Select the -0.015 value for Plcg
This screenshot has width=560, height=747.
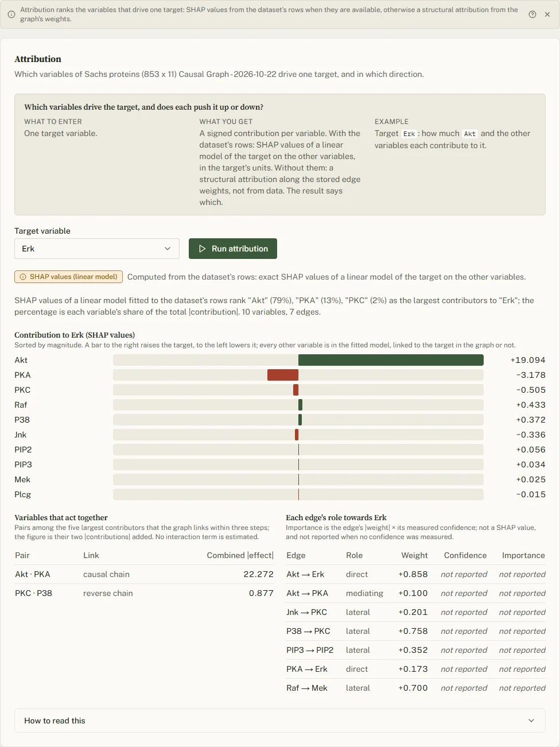[531, 494]
